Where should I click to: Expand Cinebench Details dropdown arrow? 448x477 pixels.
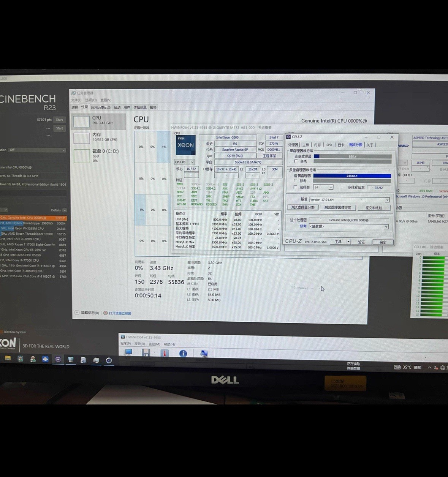pyautogui.click(x=65, y=210)
